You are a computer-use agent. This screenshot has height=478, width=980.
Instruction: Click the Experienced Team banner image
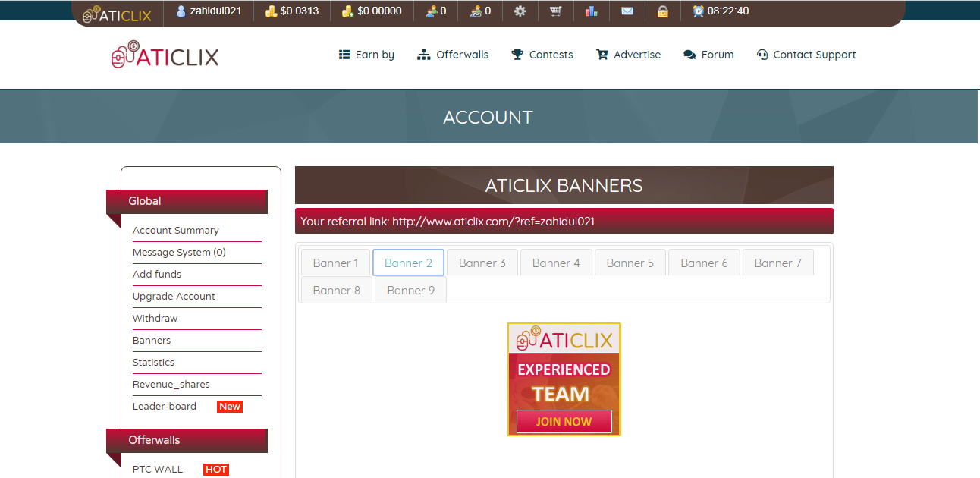pos(564,379)
